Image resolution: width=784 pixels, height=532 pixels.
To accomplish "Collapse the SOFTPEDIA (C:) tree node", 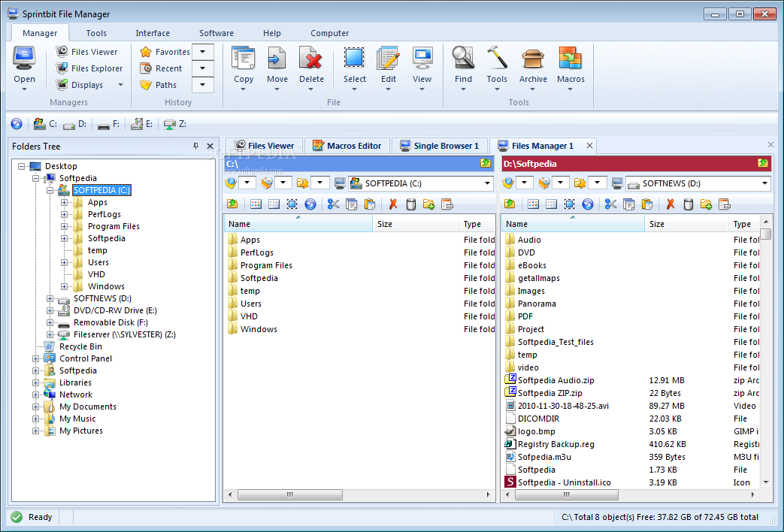I will [50, 191].
